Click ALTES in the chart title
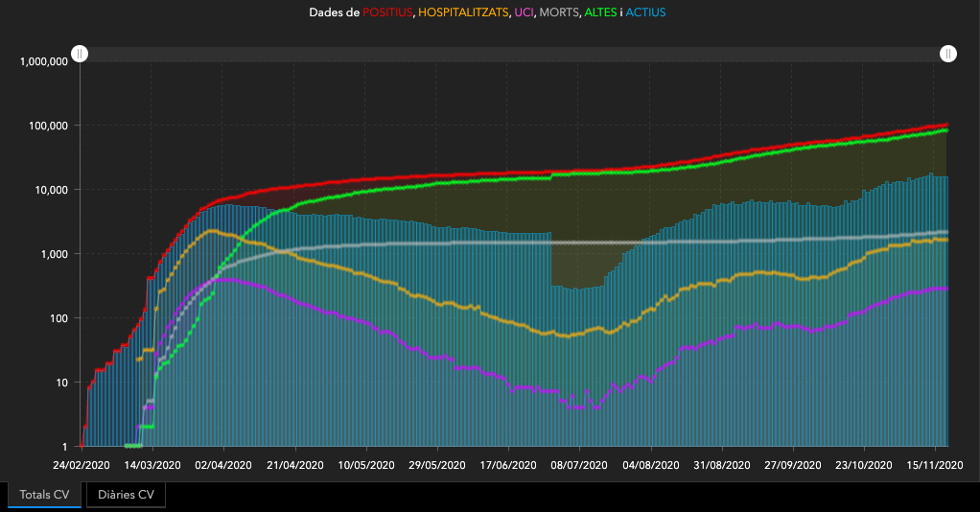The width and height of the screenshot is (980, 512). pyautogui.click(x=600, y=12)
